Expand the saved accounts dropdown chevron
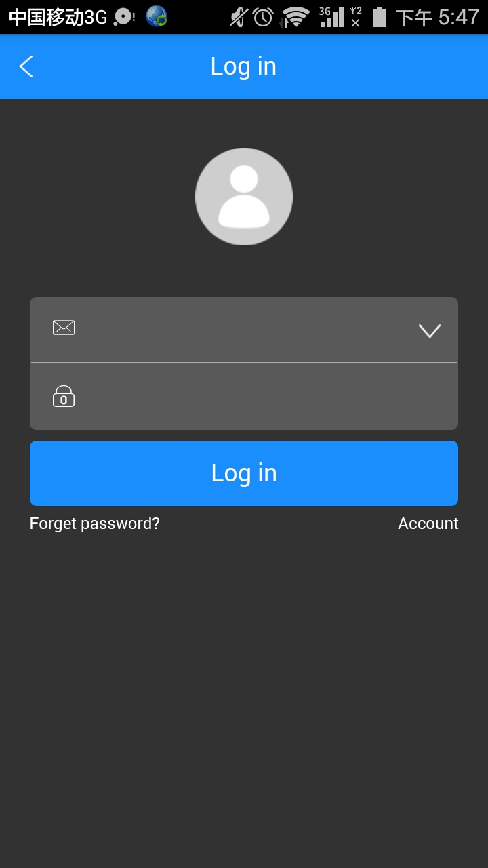 (430, 330)
